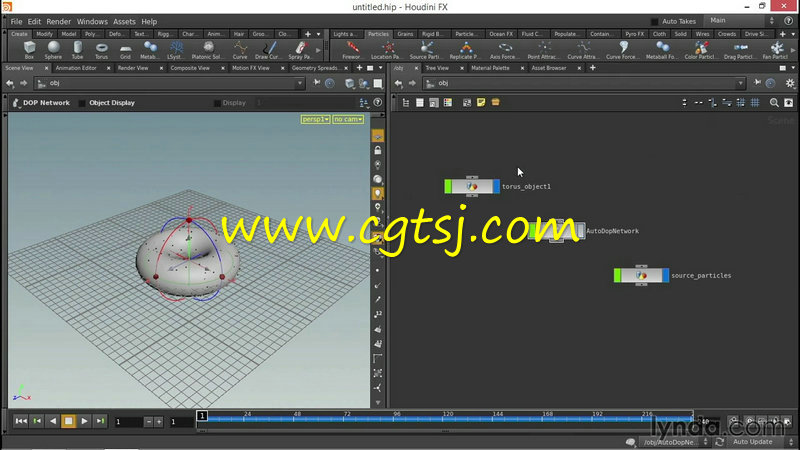
Task: Select the Curve shelf tool
Action: click(240, 50)
